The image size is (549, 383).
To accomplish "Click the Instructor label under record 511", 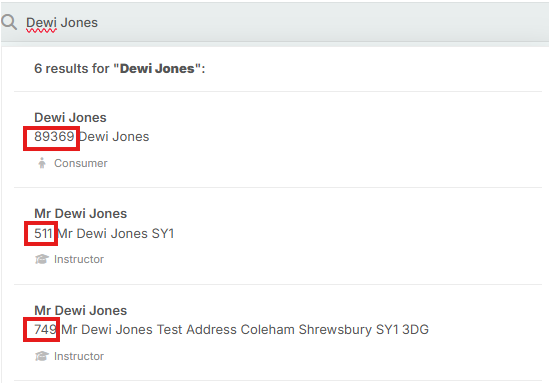I will pyautogui.click(x=79, y=259).
